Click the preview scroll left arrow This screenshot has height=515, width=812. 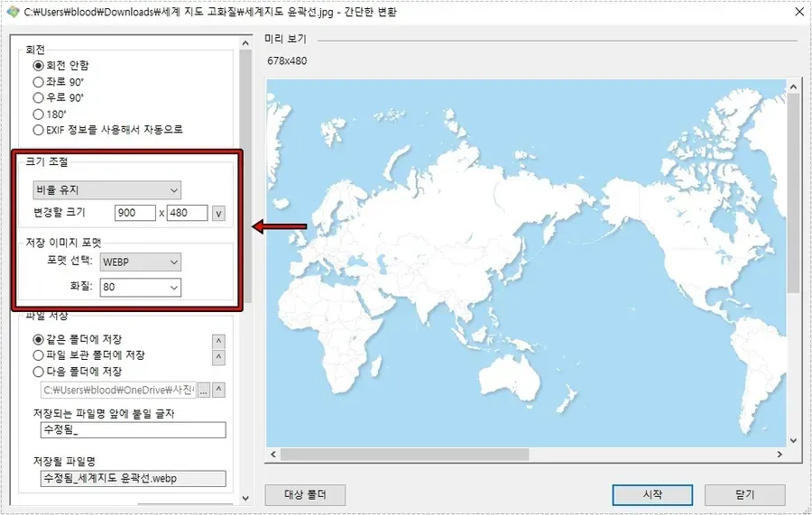273,455
